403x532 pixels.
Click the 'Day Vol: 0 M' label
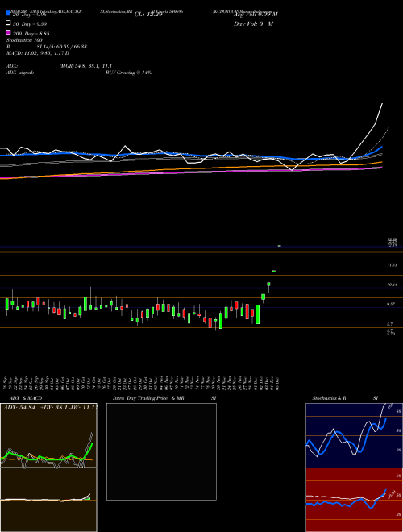(253, 23)
